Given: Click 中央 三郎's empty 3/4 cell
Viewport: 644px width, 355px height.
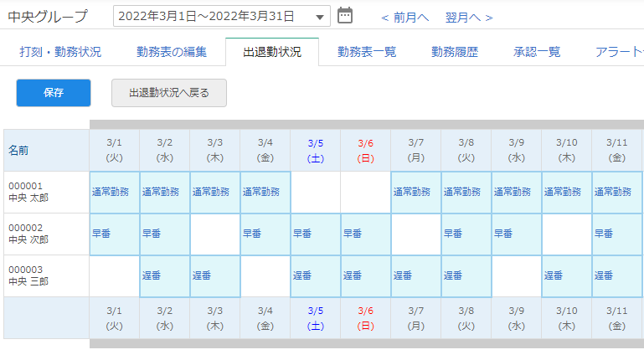Looking at the screenshot, I should coord(265,275).
